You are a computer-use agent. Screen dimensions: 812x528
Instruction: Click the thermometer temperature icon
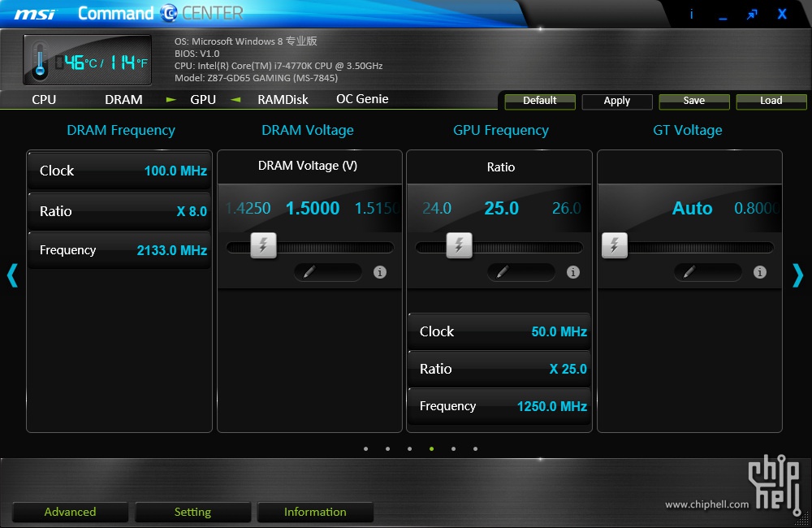(x=39, y=60)
